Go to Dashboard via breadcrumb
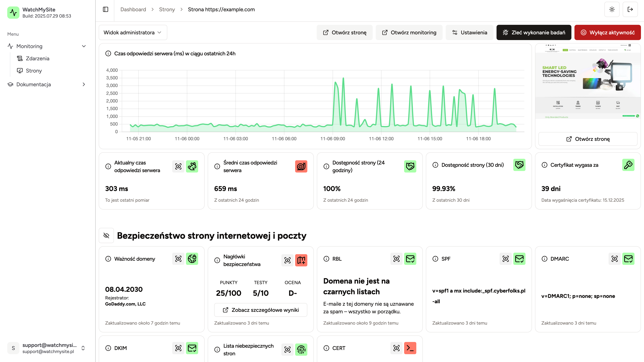Image resolution: width=644 pixels, height=362 pixels. [x=133, y=9]
